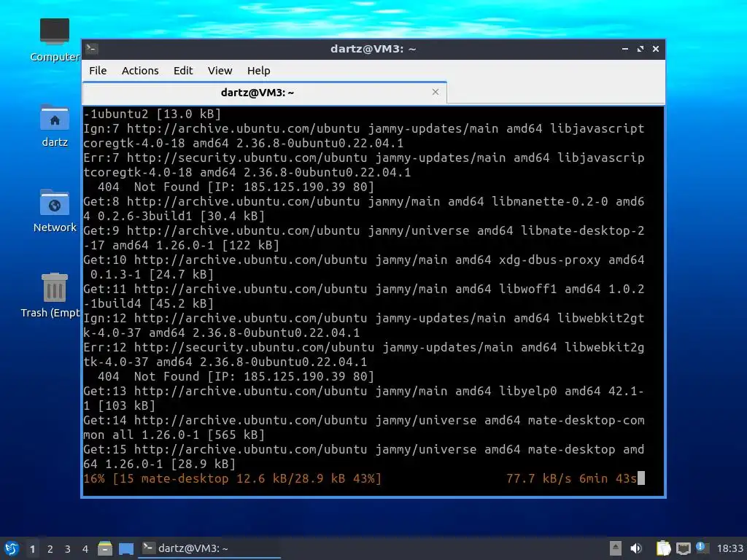747x560 pixels.
Task: Open the Lubuntu start menu
Action: (x=12, y=548)
